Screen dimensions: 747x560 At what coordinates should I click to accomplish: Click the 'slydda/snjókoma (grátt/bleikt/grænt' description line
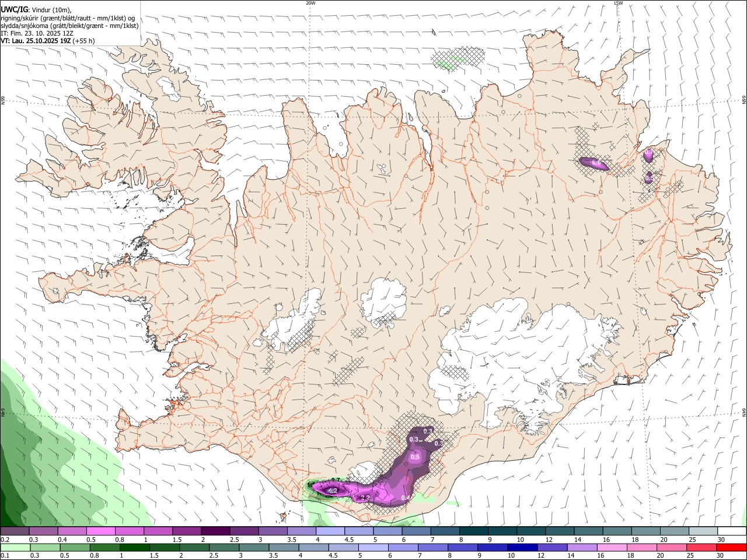point(69,26)
